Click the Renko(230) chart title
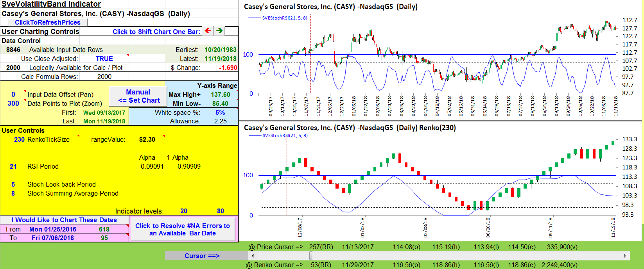The height and width of the screenshot is (269, 644). coord(350,128)
